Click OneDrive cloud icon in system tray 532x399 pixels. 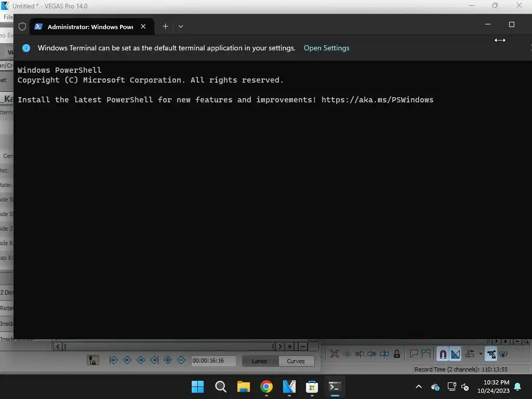[435, 387]
